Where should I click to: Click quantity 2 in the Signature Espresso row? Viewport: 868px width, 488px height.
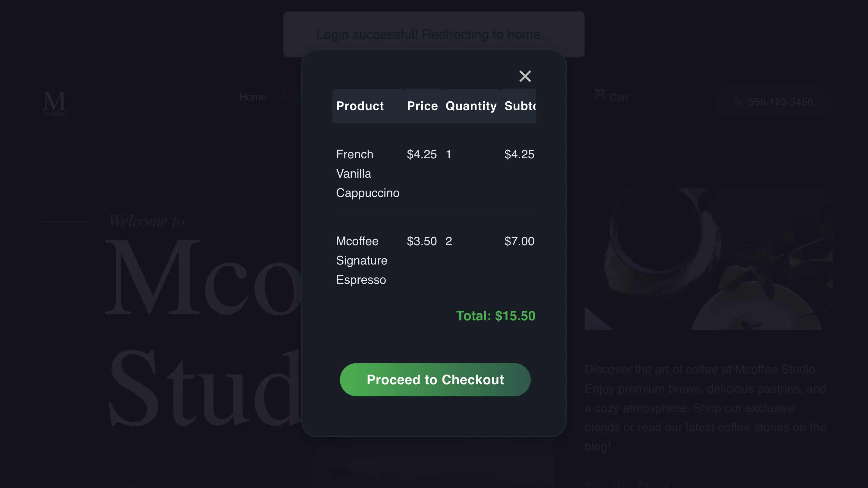[448, 242]
